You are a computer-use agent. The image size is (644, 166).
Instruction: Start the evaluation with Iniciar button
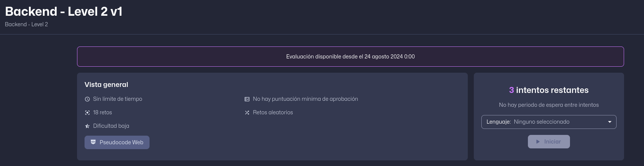(549, 142)
